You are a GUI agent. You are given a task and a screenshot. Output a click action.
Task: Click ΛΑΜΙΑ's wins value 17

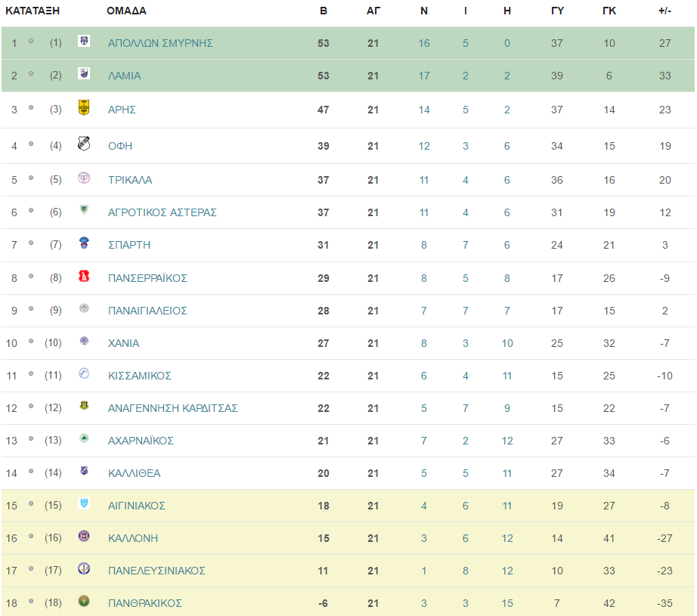424,76
